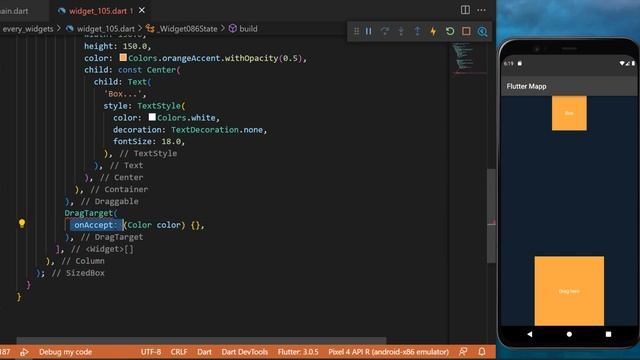Restart the debug session
640x360 pixels.
click(450, 31)
